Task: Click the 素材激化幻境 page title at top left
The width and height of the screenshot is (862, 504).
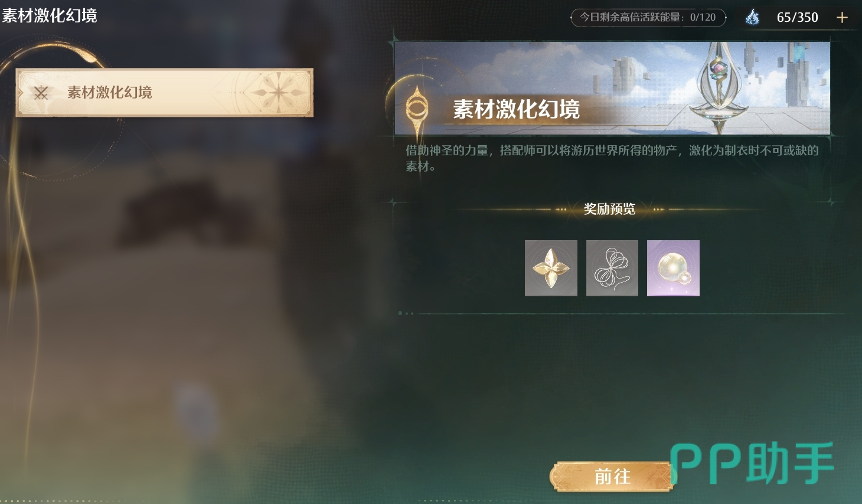Action: [x=50, y=15]
